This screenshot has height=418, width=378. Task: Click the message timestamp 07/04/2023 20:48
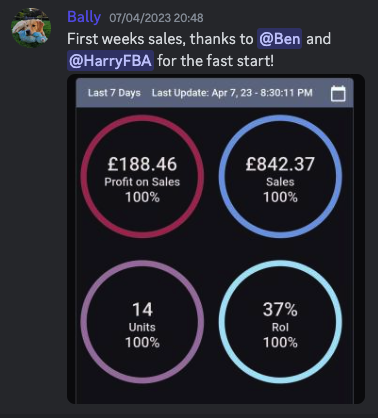click(x=156, y=18)
